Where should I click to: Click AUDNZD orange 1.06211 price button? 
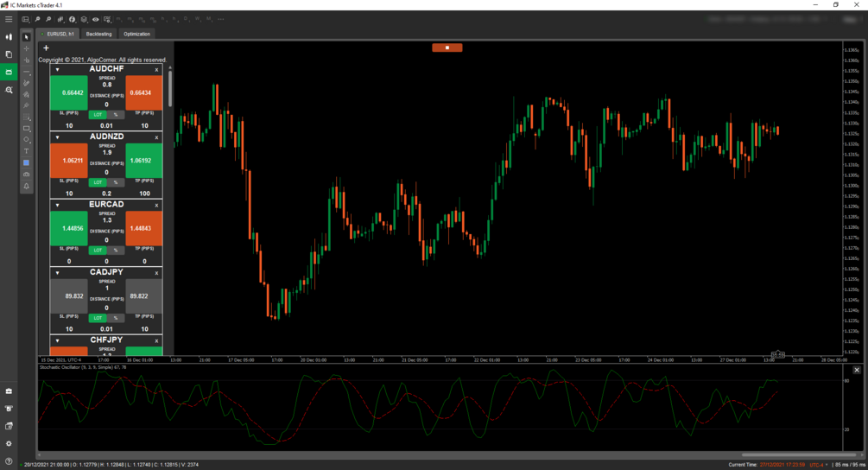[69, 161]
